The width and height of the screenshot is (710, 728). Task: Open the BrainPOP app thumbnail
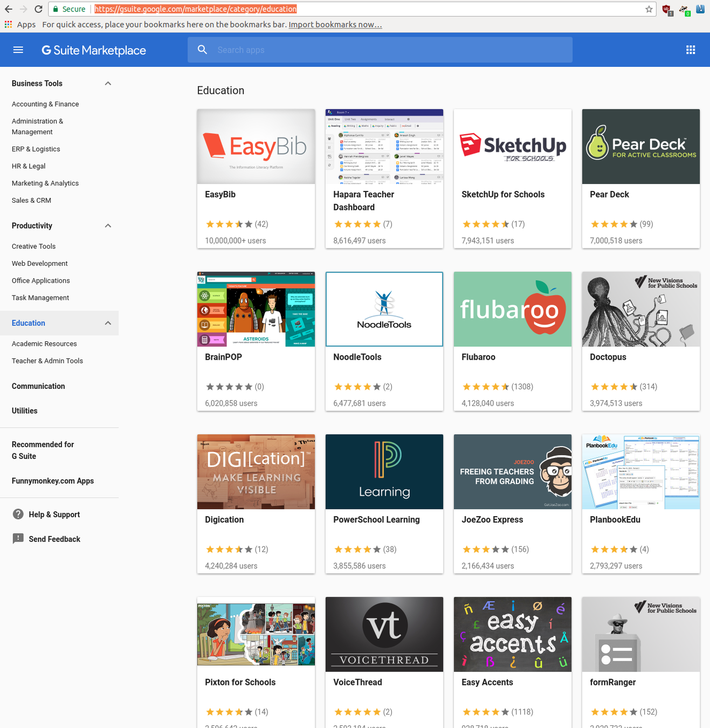coord(256,309)
